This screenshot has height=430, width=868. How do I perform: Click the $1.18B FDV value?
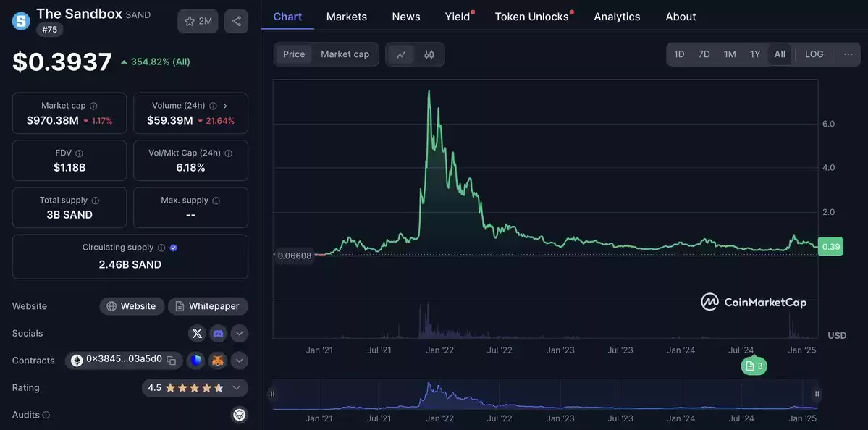coord(69,168)
